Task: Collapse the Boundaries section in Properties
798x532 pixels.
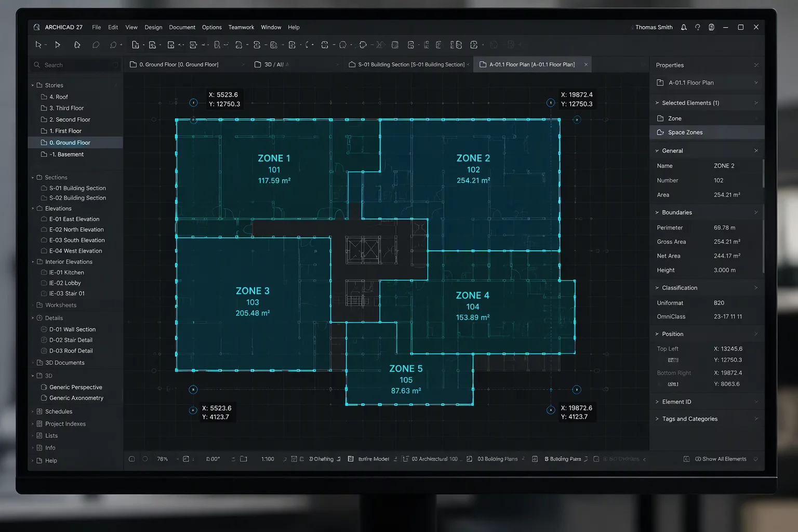Action: click(657, 212)
